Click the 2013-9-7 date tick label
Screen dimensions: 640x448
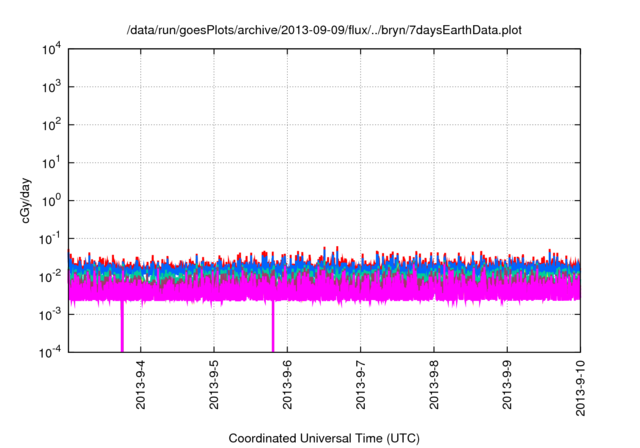360,384
